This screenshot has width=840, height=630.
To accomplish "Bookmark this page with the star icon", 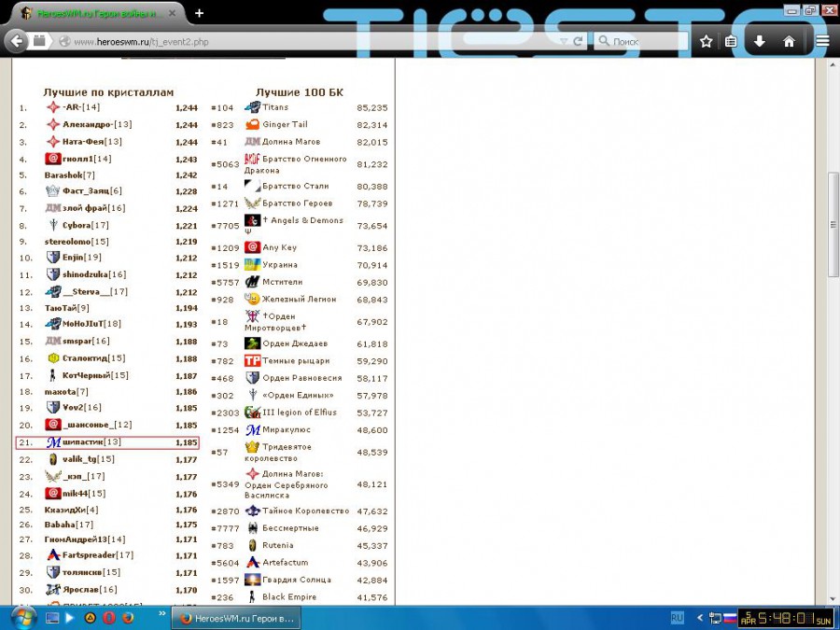I will tap(707, 41).
